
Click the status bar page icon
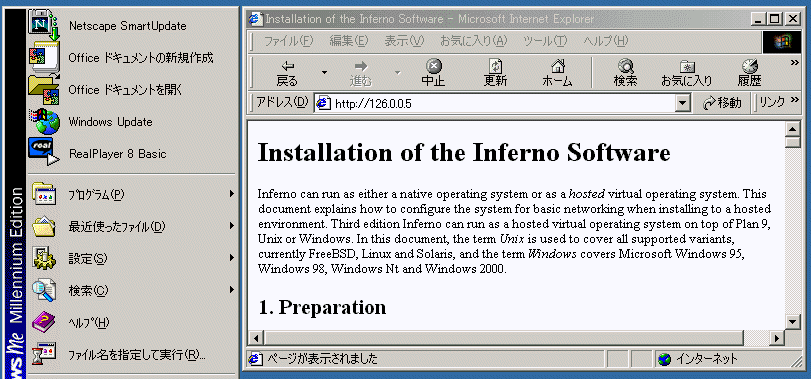point(255,359)
